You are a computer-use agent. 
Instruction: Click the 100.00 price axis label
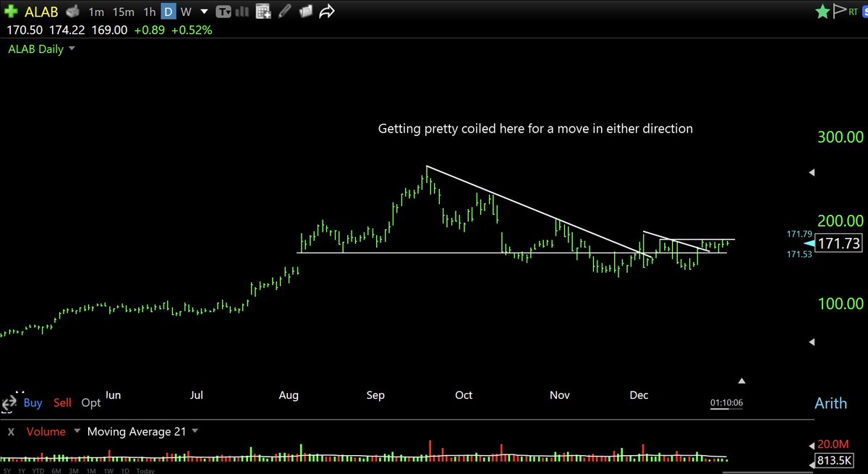(x=839, y=303)
